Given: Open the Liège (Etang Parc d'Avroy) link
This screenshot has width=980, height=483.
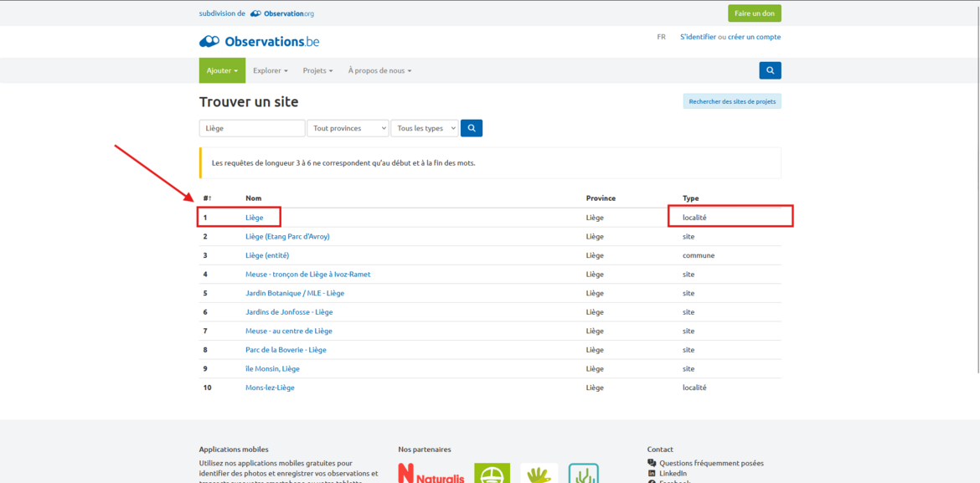Looking at the screenshot, I should [287, 236].
